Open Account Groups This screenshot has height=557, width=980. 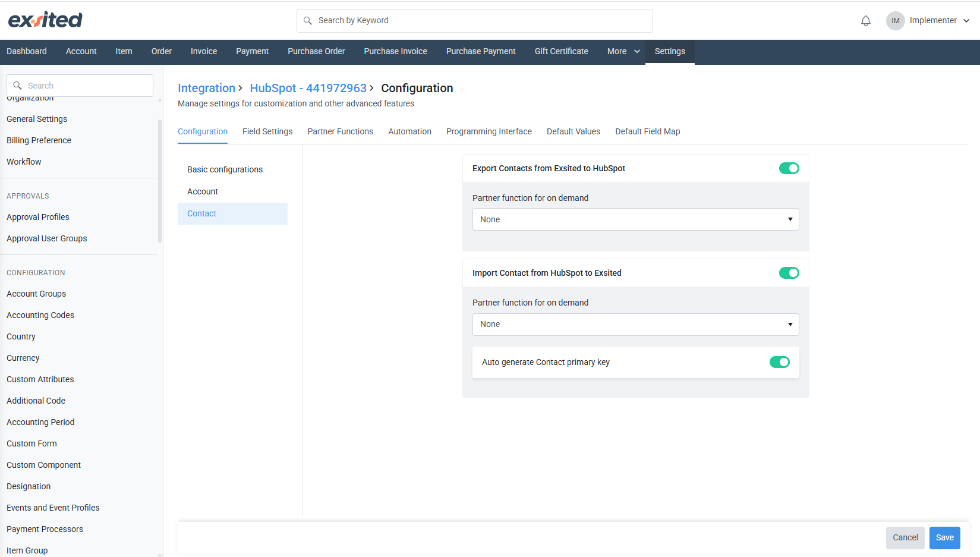(x=36, y=294)
